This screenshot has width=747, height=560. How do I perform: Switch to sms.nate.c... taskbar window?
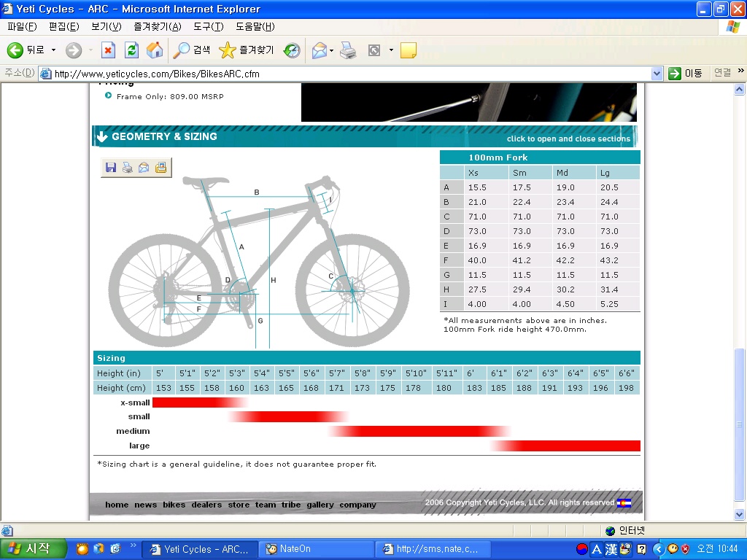(x=433, y=549)
